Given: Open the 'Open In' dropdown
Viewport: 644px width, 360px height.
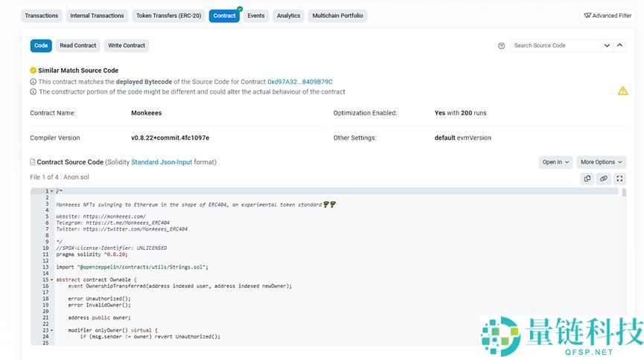Looking at the screenshot, I should 555,162.
